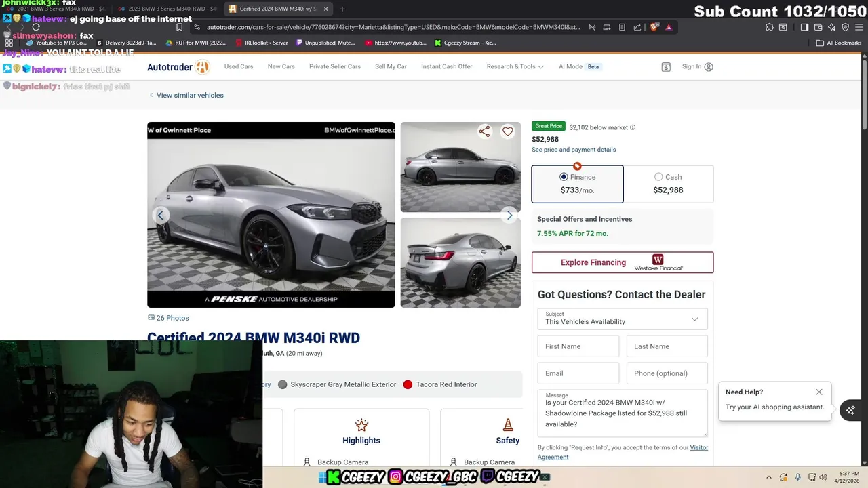Open Private Seller Cars page
The width and height of the screenshot is (868, 488).
coord(335,67)
